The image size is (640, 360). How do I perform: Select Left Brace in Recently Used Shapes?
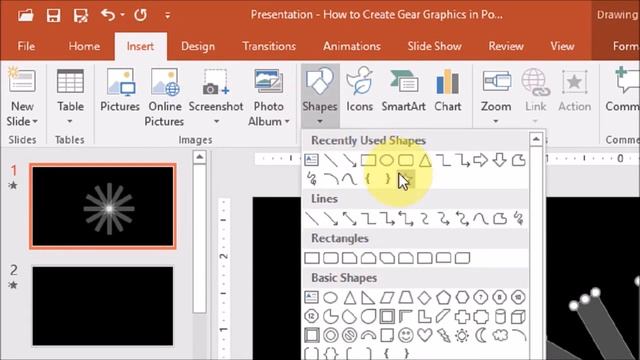tap(368, 179)
